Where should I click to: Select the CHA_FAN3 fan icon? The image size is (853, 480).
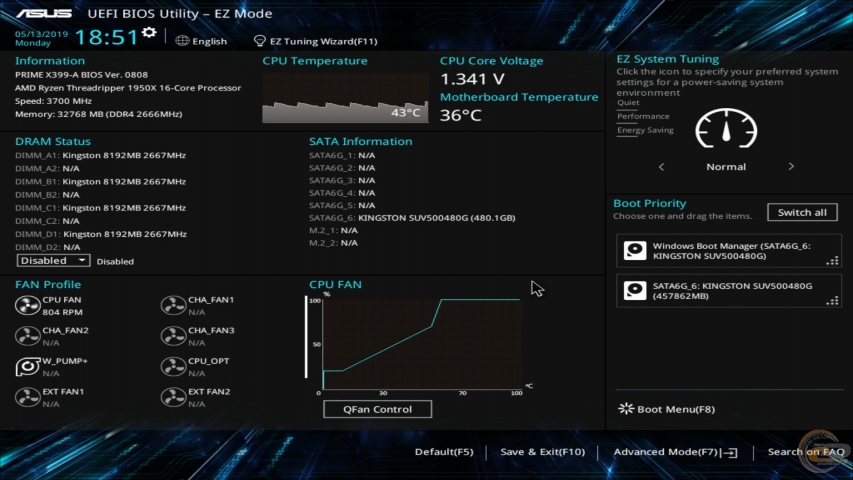[173, 336]
